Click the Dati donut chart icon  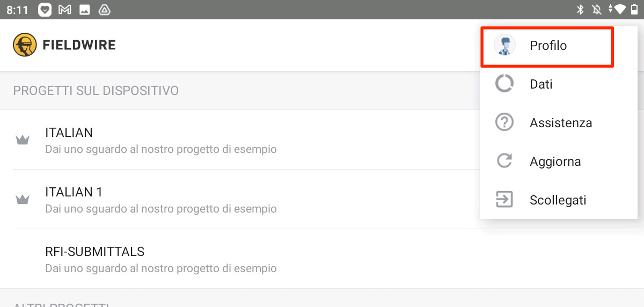(504, 84)
